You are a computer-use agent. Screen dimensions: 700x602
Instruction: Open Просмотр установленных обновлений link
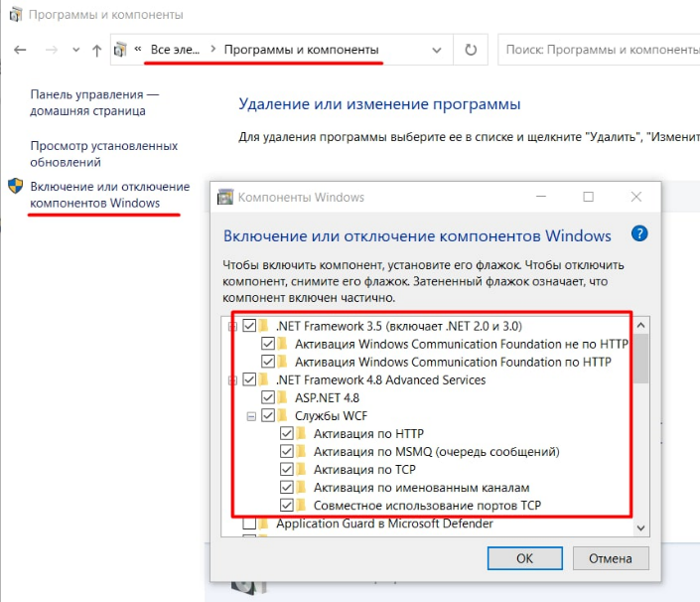[x=103, y=154]
